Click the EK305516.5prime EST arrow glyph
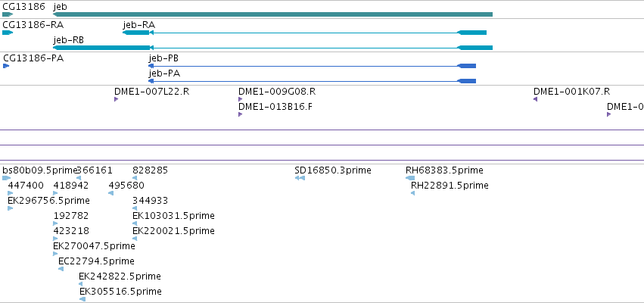This screenshot has width=644, height=303. [82, 299]
